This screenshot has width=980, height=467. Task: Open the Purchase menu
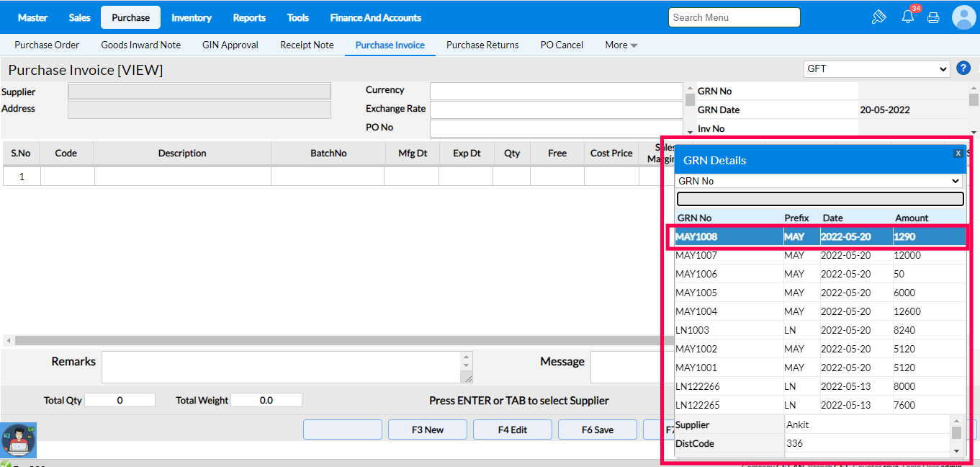pyautogui.click(x=130, y=17)
